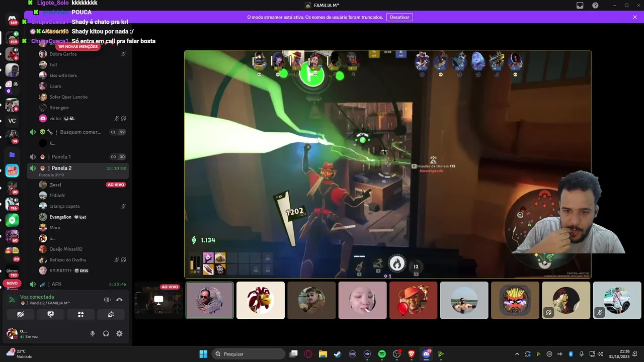Open user settings gear
This screenshot has height=362, width=644.
click(119, 333)
